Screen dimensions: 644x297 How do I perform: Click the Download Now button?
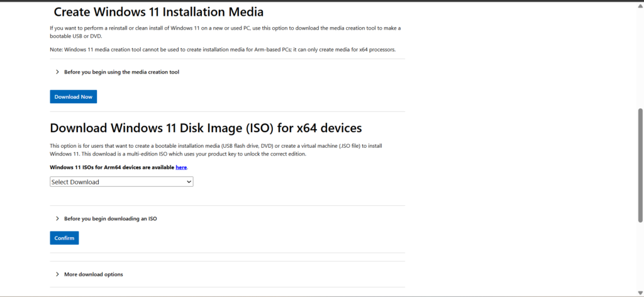(x=74, y=96)
